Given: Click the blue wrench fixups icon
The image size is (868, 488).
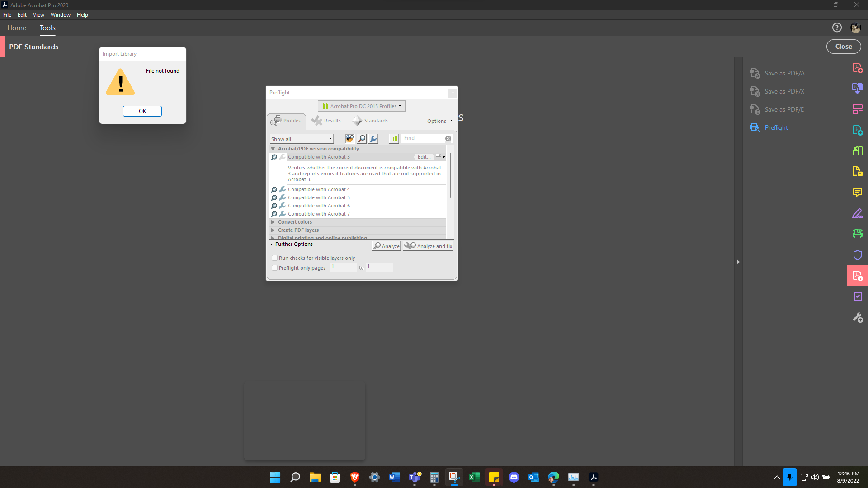Looking at the screenshot, I should point(373,138).
